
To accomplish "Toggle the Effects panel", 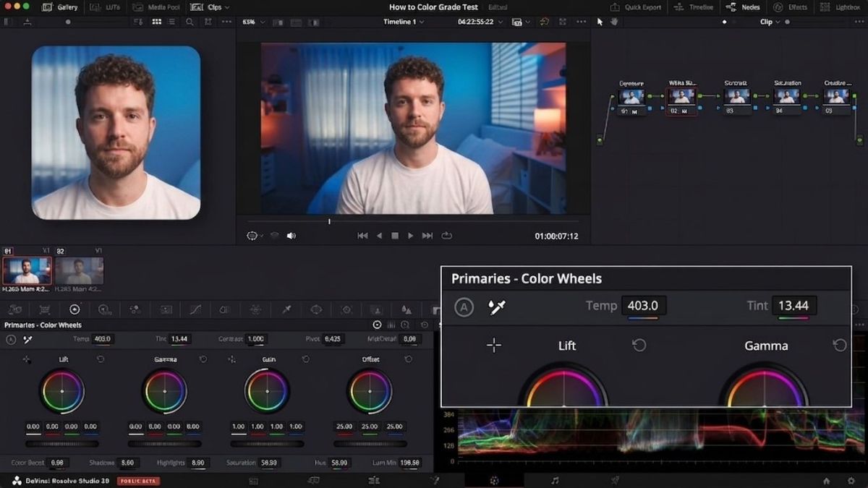I will [790, 7].
